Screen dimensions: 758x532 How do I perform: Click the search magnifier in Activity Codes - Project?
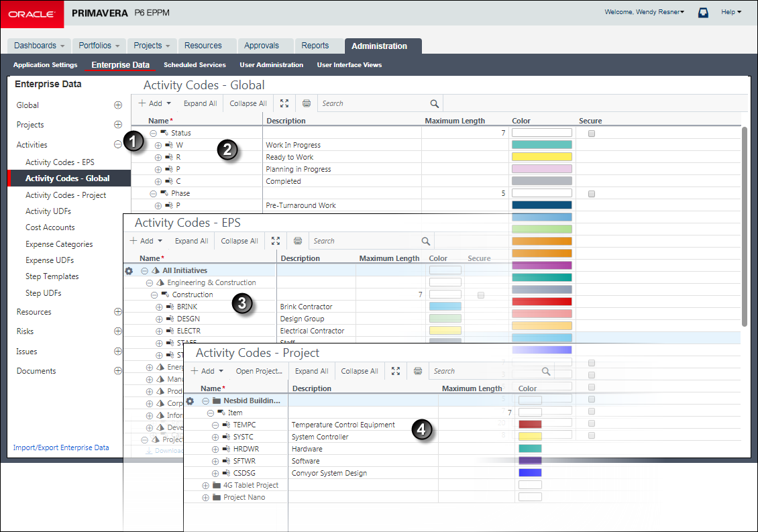pyautogui.click(x=546, y=371)
